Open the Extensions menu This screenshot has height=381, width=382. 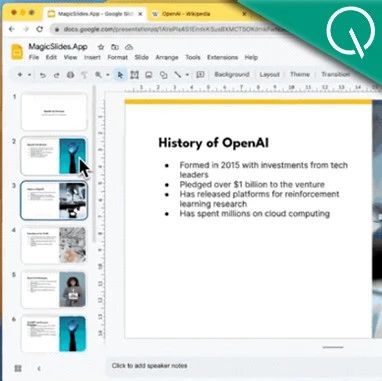point(222,57)
